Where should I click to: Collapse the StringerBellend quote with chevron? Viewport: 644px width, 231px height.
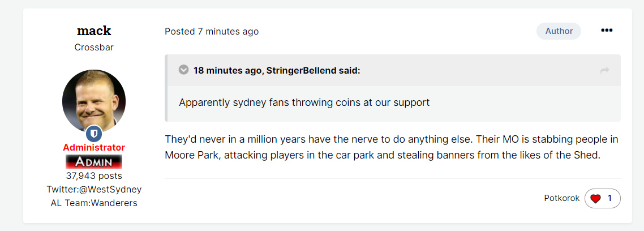183,70
